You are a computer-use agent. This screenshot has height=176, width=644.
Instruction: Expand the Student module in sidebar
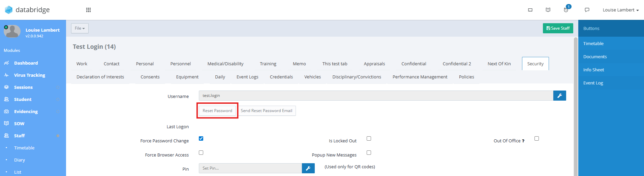[58, 99]
